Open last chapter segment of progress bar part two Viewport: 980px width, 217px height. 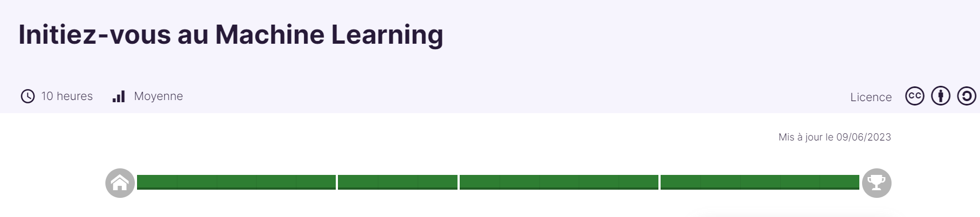(x=438, y=182)
